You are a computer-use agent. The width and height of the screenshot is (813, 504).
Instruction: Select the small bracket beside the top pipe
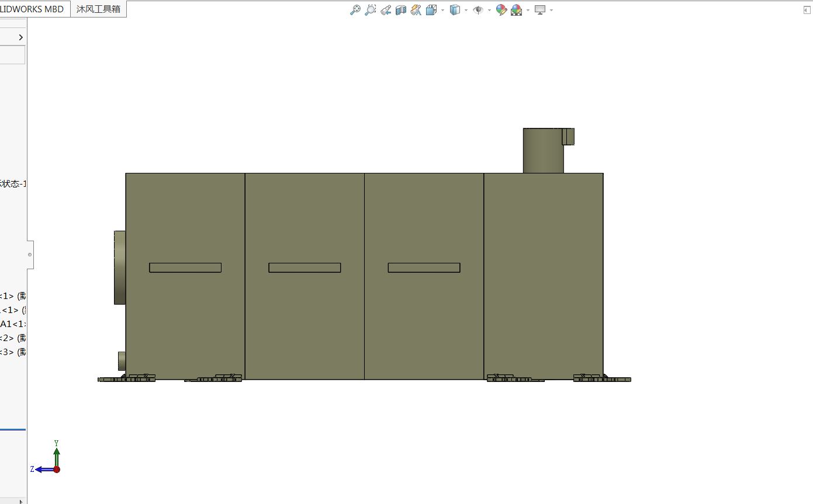568,136
